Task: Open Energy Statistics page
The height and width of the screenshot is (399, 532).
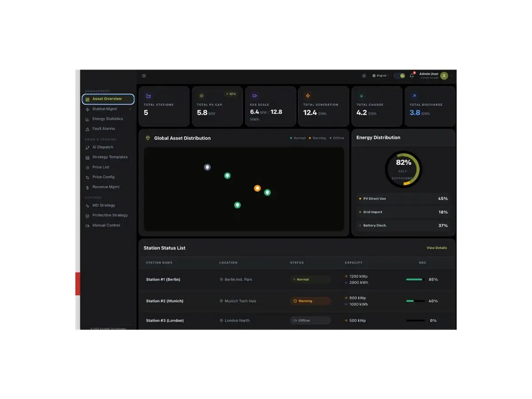Action: click(x=108, y=119)
